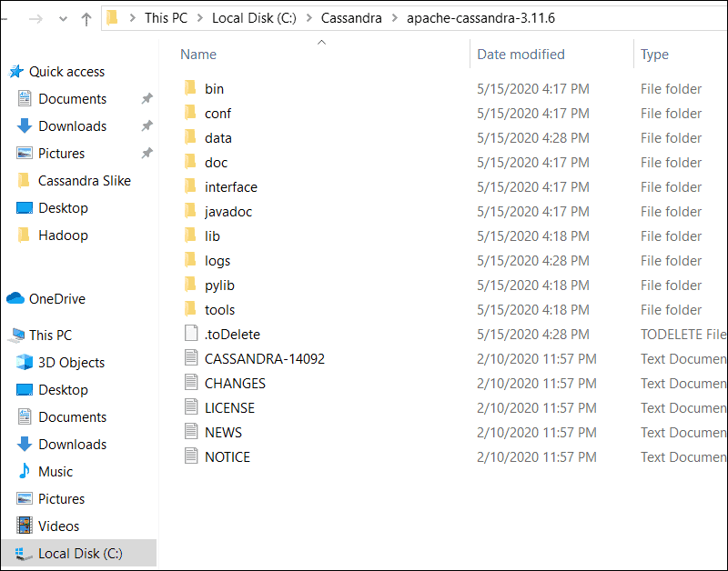This screenshot has width=728, height=571.
Task: Click the CHANGES text document icon
Action: pyautogui.click(x=191, y=382)
